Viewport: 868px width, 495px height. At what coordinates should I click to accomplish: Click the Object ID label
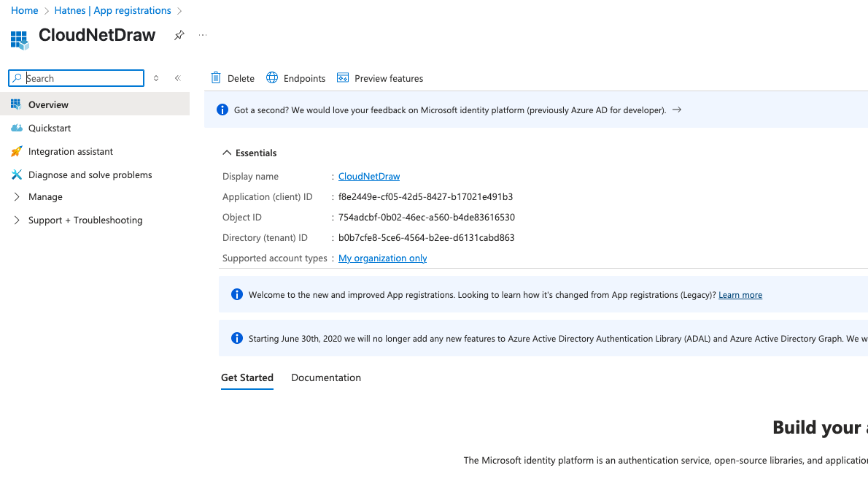(x=242, y=218)
